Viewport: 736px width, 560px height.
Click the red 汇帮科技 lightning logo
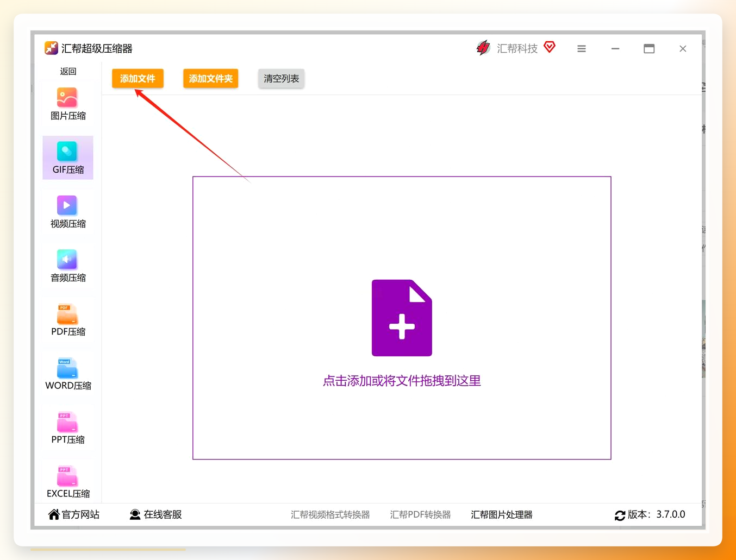click(483, 48)
